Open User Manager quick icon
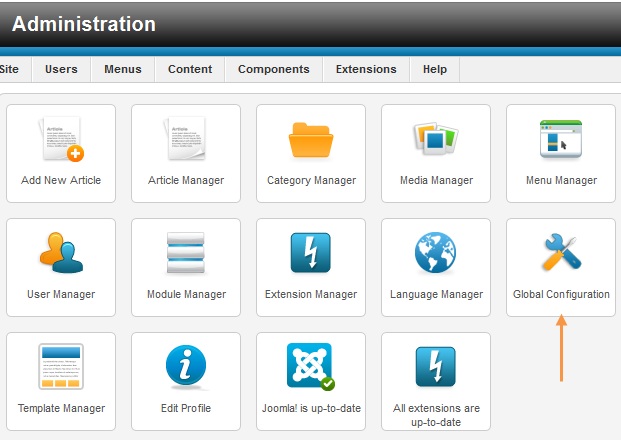This screenshot has width=621, height=440. tap(61, 254)
